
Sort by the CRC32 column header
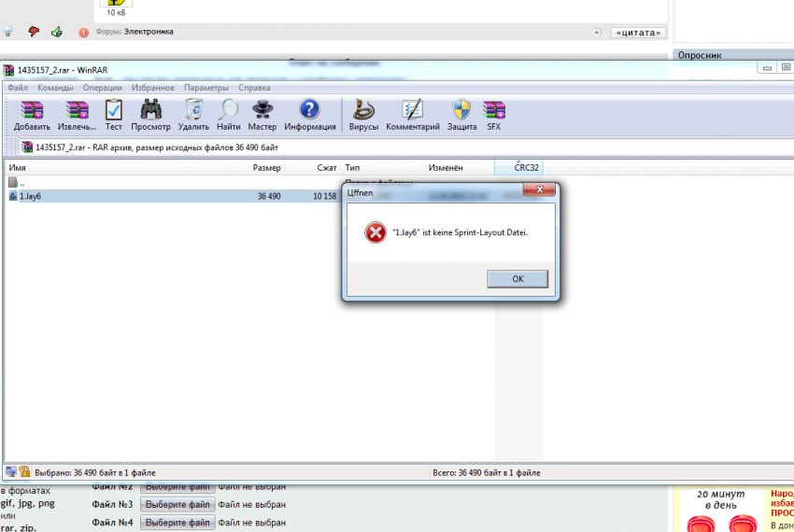(x=526, y=167)
